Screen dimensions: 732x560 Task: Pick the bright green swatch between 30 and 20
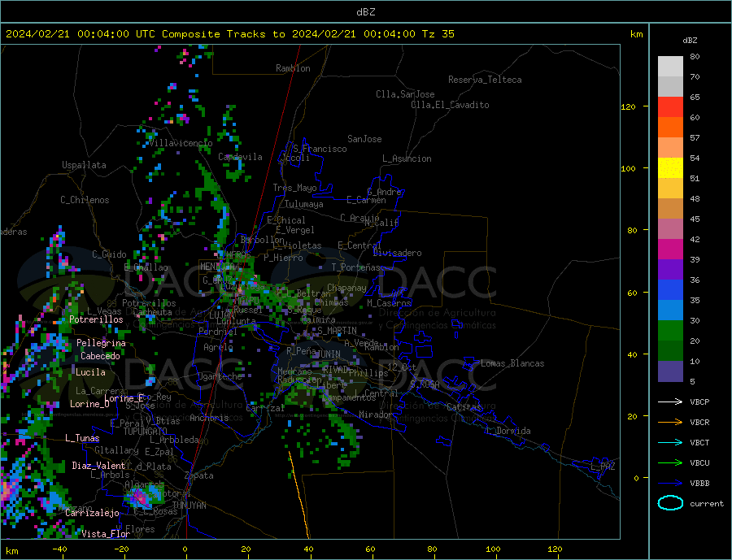coord(670,331)
